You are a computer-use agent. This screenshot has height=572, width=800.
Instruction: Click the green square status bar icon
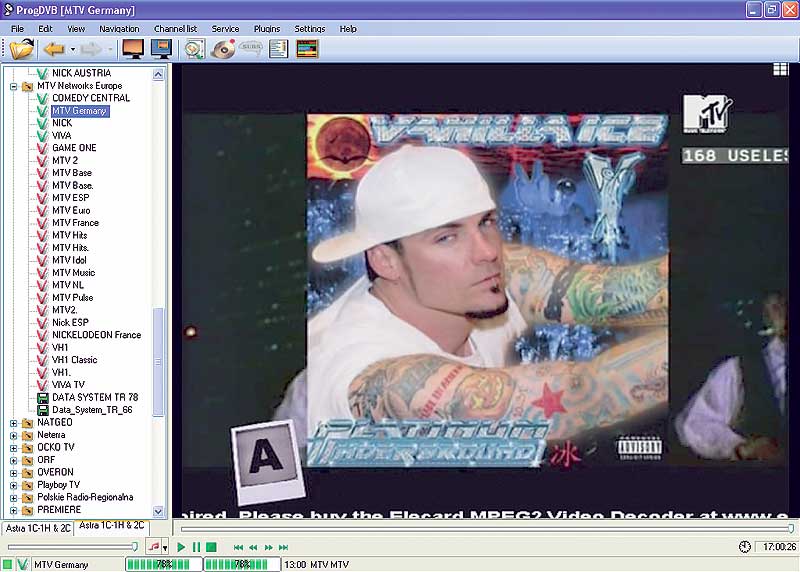7,564
